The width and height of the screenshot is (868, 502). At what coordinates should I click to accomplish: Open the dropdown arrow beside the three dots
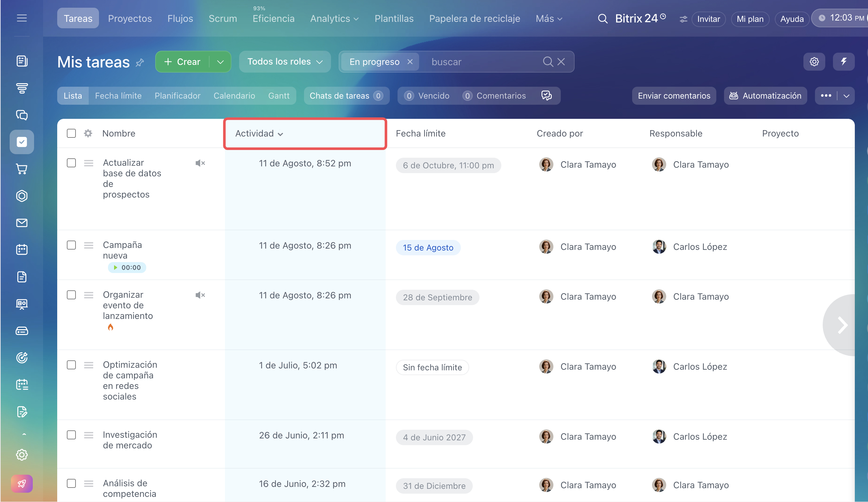(x=846, y=96)
